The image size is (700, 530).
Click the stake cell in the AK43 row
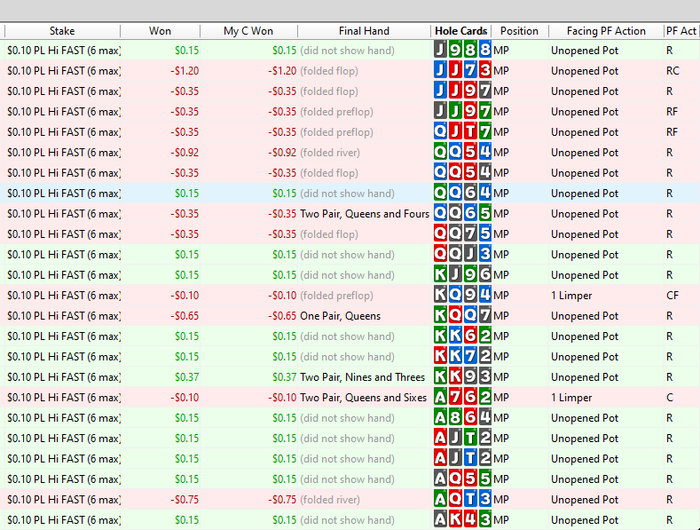pyautogui.click(x=64, y=520)
